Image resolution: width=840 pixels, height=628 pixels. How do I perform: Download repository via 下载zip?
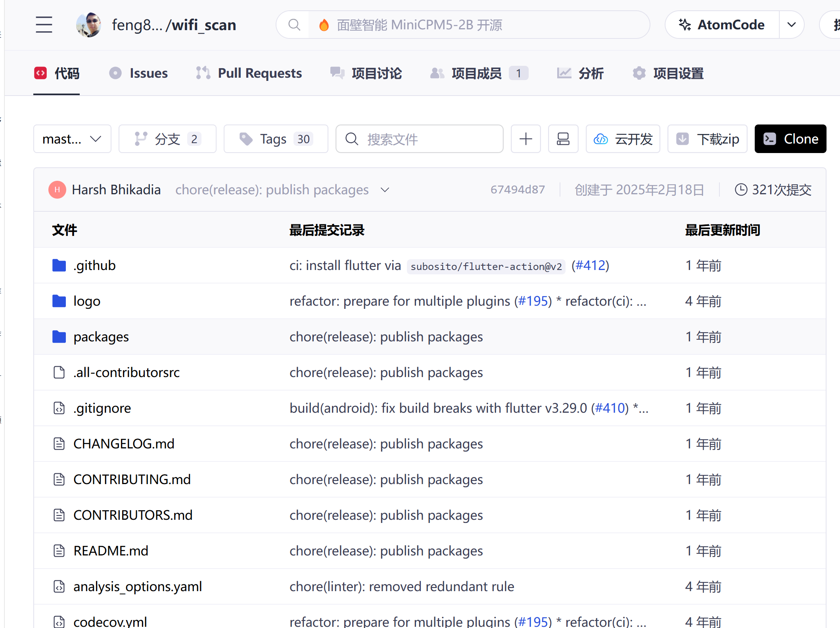click(x=708, y=139)
